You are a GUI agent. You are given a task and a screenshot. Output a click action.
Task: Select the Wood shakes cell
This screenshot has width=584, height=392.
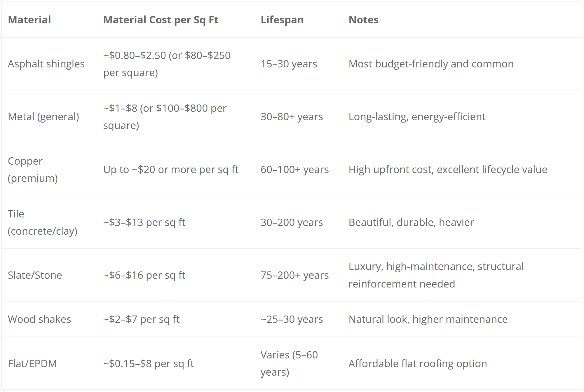(x=39, y=319)
